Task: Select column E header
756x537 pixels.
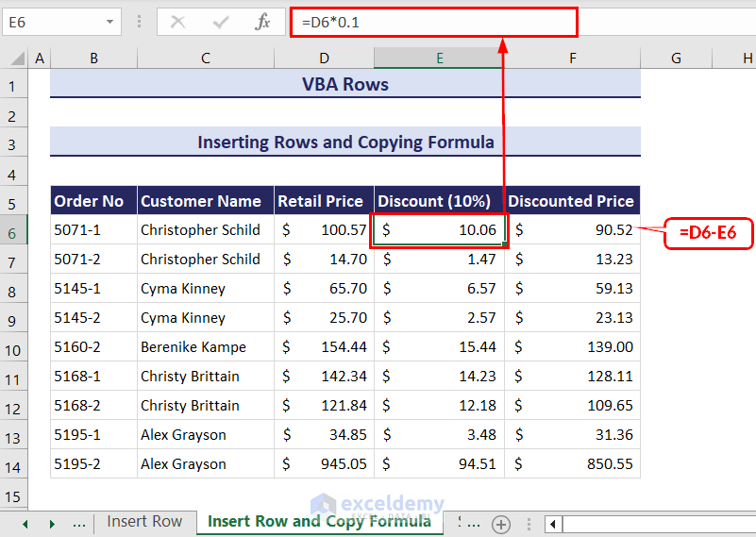Action: [439, 59]
